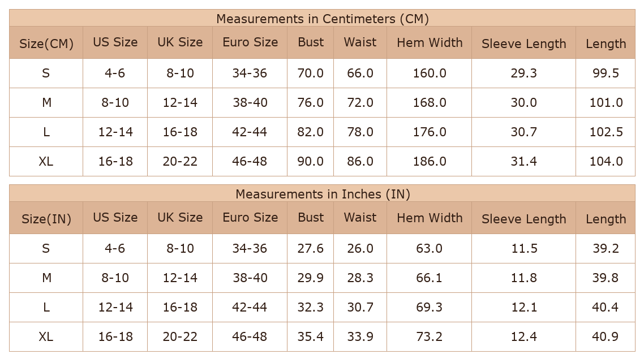Click the 30.0 sleeve length cell for M
This screenshot has width=644, height=363.
[x=523, y=102]
